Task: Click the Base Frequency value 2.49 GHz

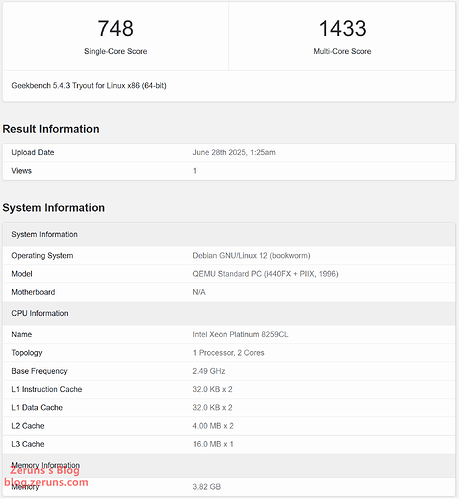Action: tap(209, 371)
